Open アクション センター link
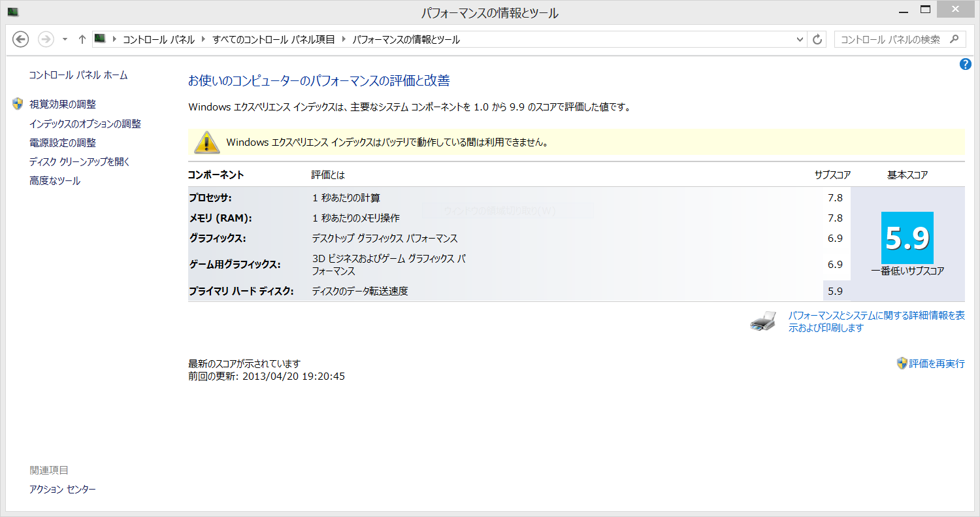980x517 pixels. point(63,489)
